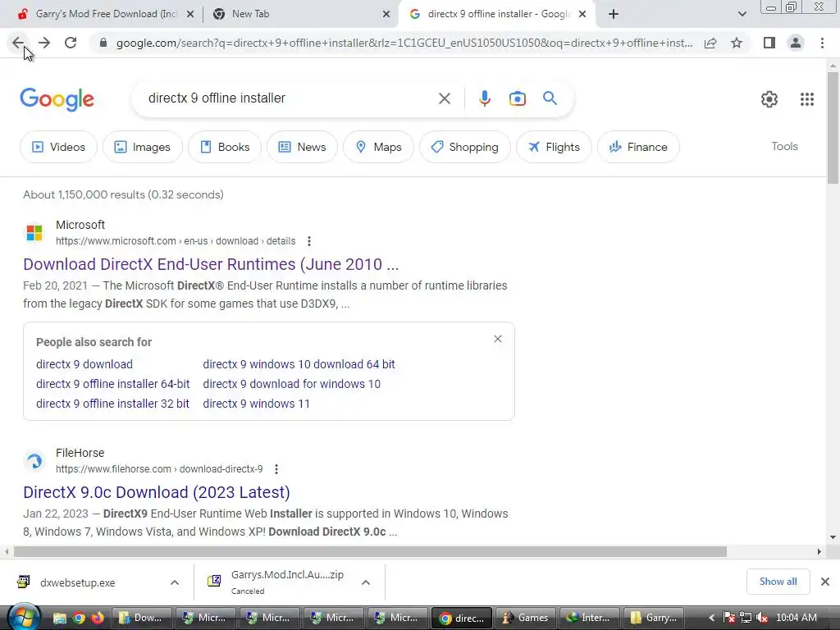Open file explorer quick launch icon
Image resolution: width=840 pixels, height=630 pixels.
click(59, 618)
